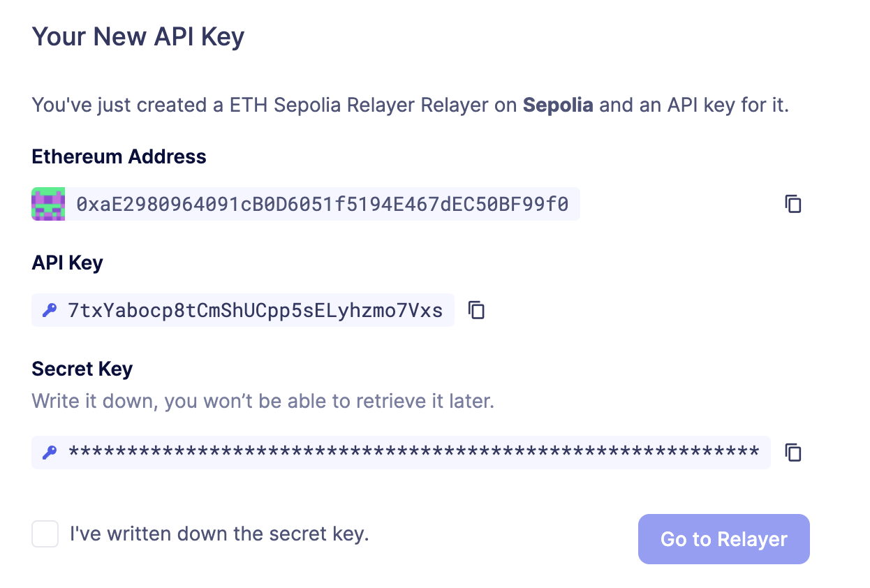Image resolution: width=870 pixels, height=588 pixels.
Task: Check the 'I've written down the secret key' box
Action: (x=45, y=534)
